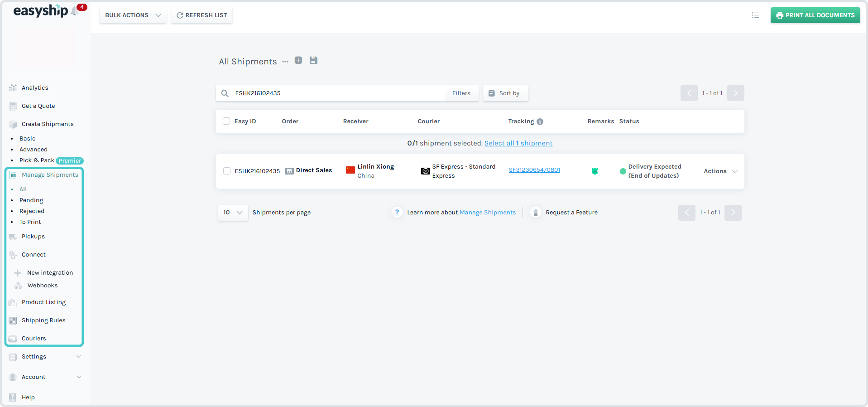868x407 pixels.
Task: Expand the Settings menu chevron
Action: coord(79,357)
